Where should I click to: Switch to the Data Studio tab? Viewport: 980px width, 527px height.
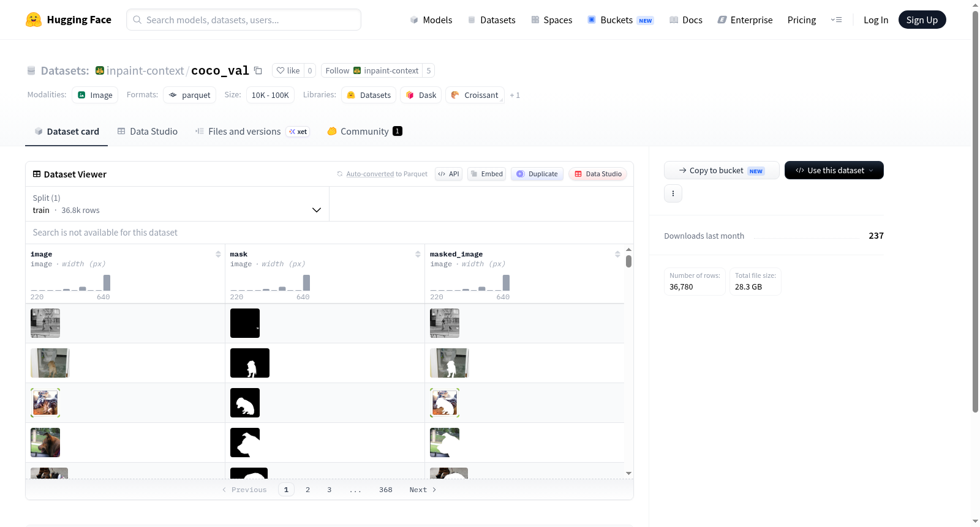coord(148,131)
